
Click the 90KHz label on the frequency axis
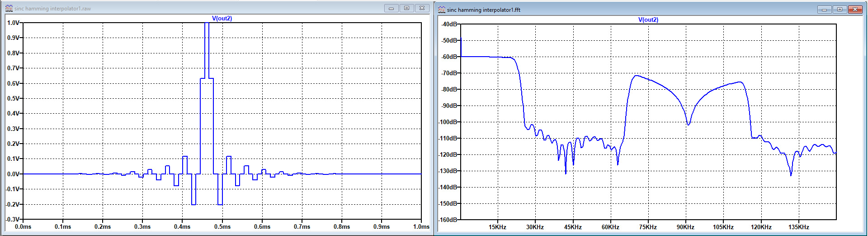(x=685, y=227)
